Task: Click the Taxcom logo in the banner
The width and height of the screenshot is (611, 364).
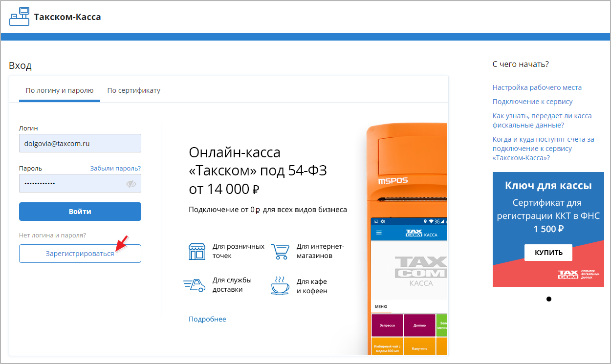Action: (x=568, y=275)
